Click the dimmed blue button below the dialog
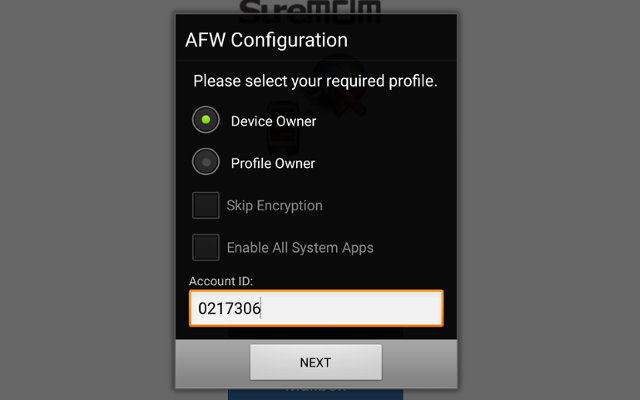 (x=316, y=394)
